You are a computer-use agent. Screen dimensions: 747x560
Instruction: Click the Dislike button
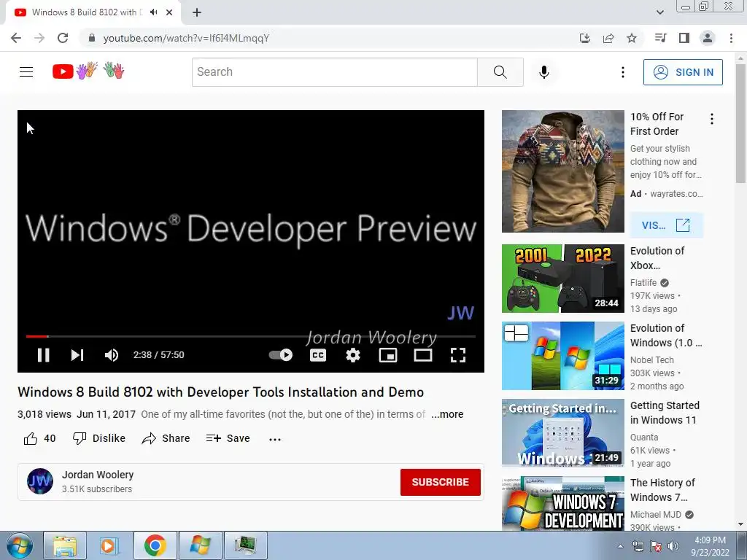tap(99, 438)
